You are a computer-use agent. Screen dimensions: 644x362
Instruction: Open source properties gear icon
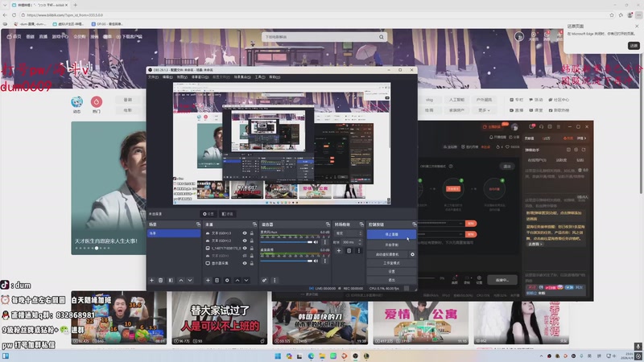click(227, 280)
